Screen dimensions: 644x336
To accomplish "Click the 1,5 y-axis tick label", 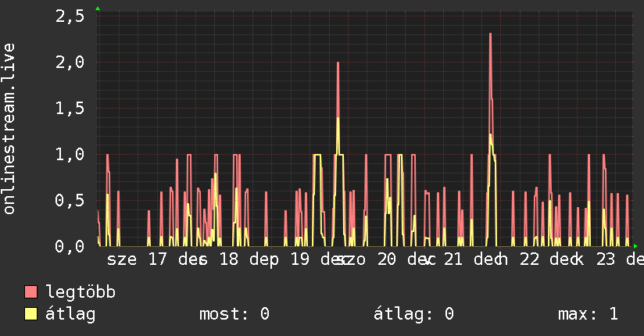I will click(70, 109).
